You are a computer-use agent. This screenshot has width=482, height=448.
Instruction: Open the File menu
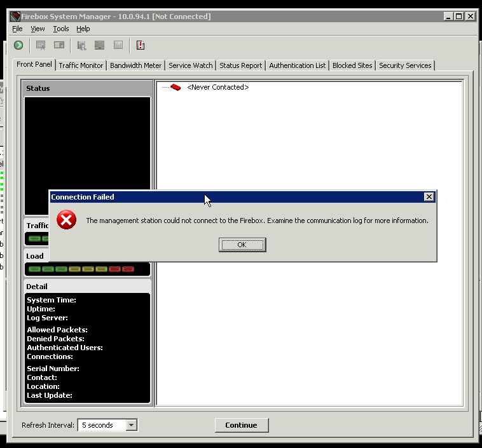point(17,29)
